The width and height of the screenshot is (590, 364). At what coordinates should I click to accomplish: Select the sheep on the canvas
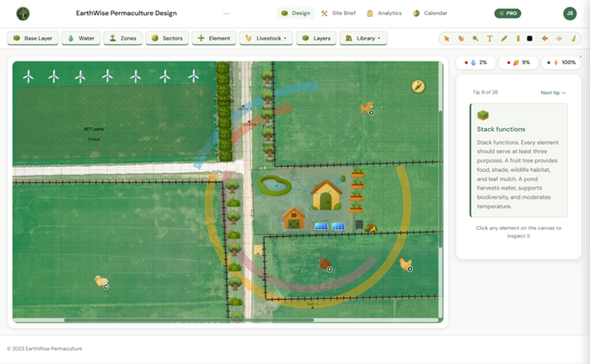click(101, 281)
